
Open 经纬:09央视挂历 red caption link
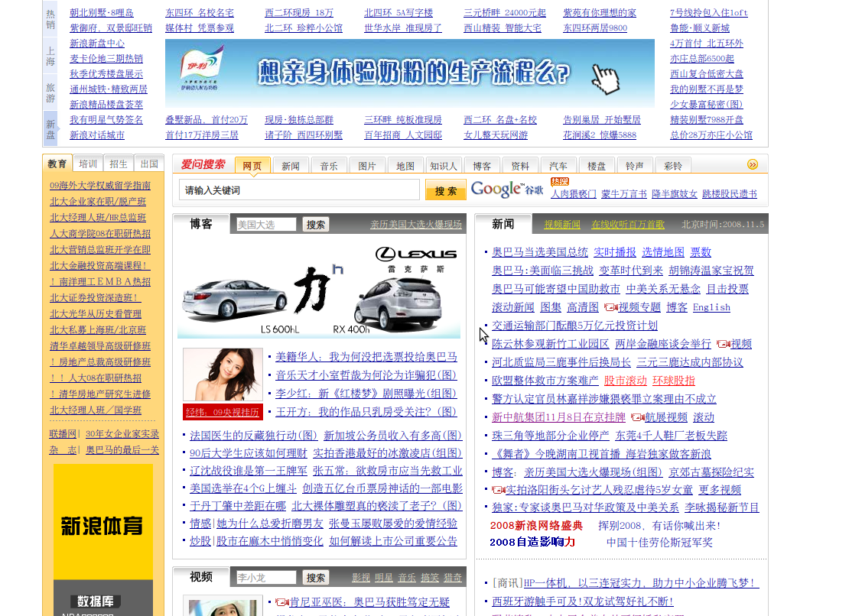(x=223, y=412)
